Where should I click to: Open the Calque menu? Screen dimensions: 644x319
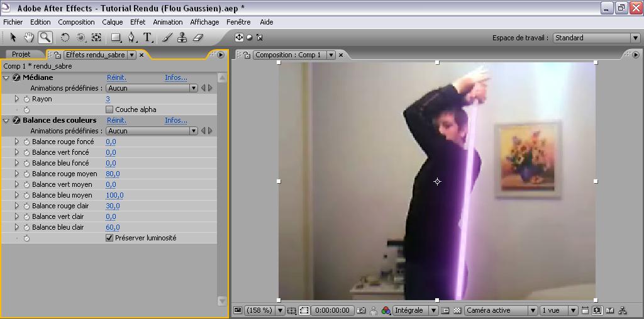coord(113,22)
